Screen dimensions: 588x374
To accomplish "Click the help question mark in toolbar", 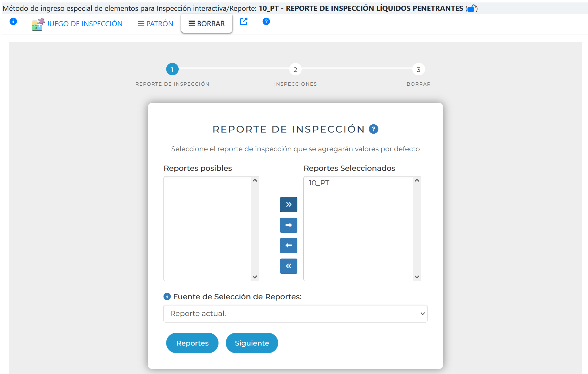I will 266,21.
